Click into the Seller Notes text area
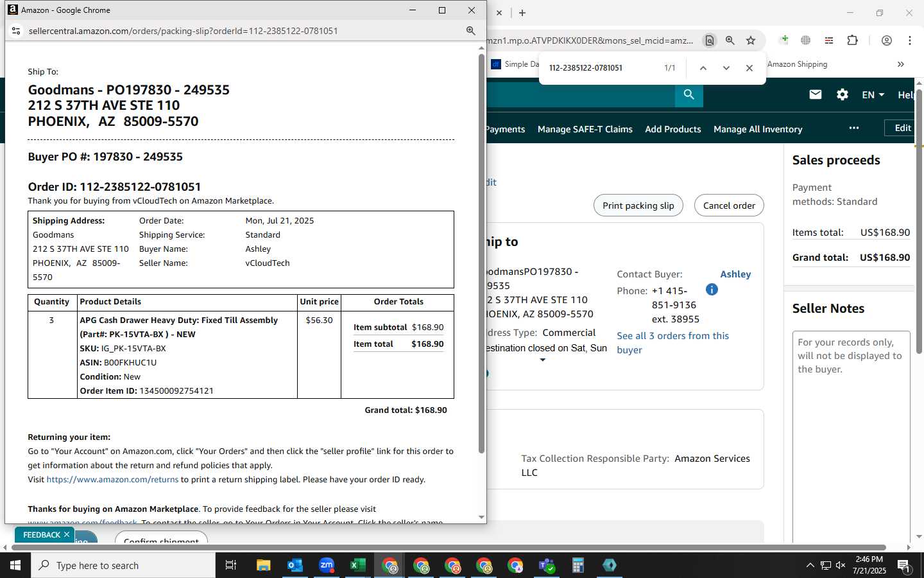The width and height of the screenshot is (924, 578). point(851,437)
